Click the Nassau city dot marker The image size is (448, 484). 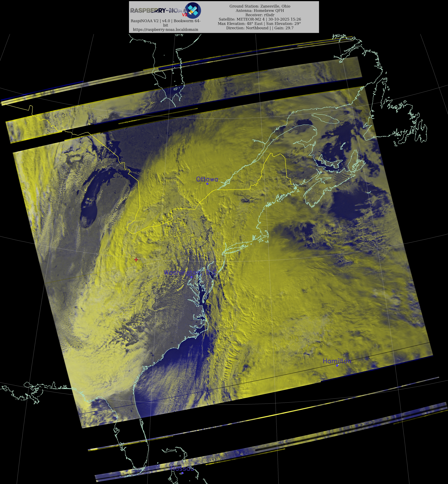[x=182, y=473]
